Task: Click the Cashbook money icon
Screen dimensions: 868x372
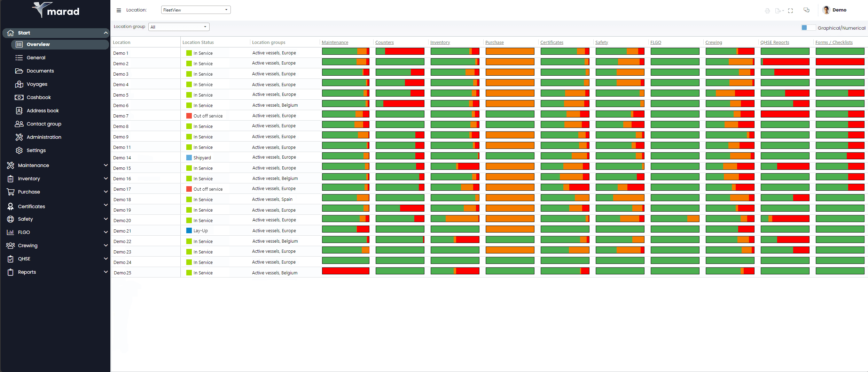Action: click(19, 97)
